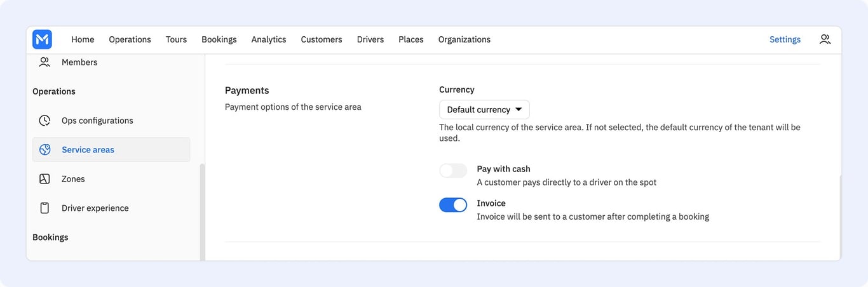Open the Default currency dropdown
Viewport: 868px width, 287px height.
click(x=484, y=110)
